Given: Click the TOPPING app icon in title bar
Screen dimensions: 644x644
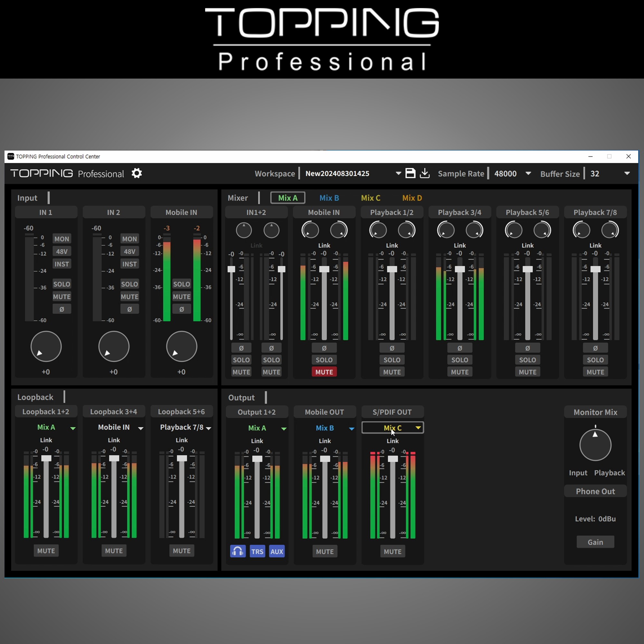Looking at the screenshot, I should (11, 156).
